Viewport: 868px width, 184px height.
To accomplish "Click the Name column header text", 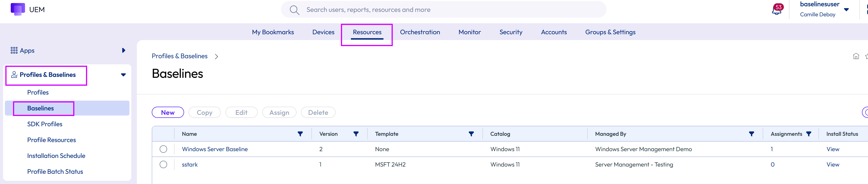I will 189,134.
